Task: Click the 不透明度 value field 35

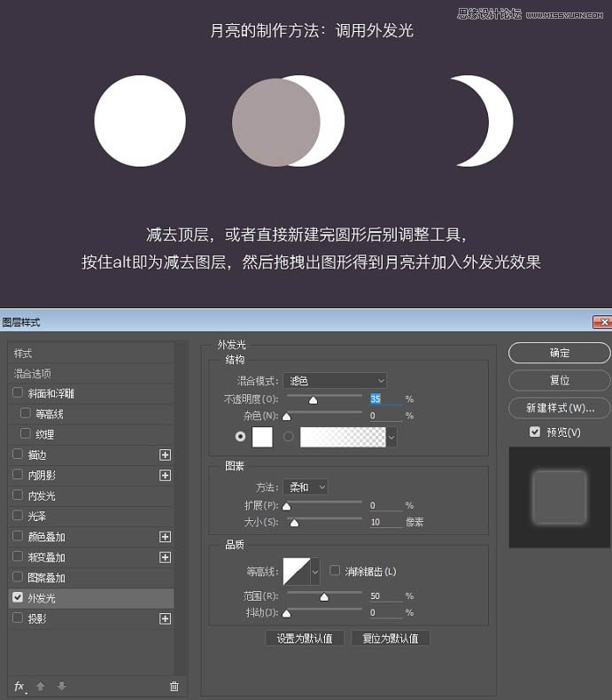Action: click(386, 399)
